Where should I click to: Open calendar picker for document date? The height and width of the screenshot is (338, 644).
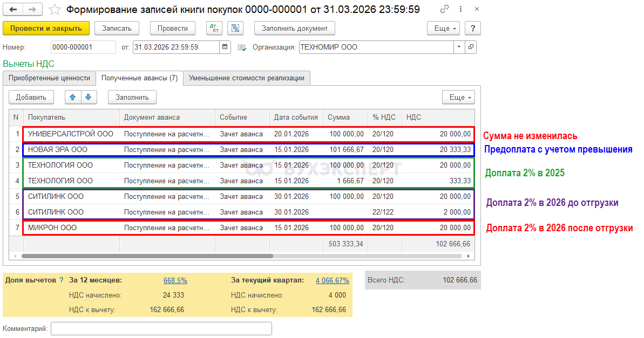(225, 47)
